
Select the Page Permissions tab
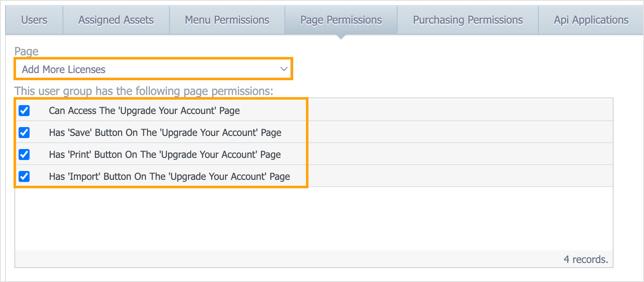tap(341, 20)
